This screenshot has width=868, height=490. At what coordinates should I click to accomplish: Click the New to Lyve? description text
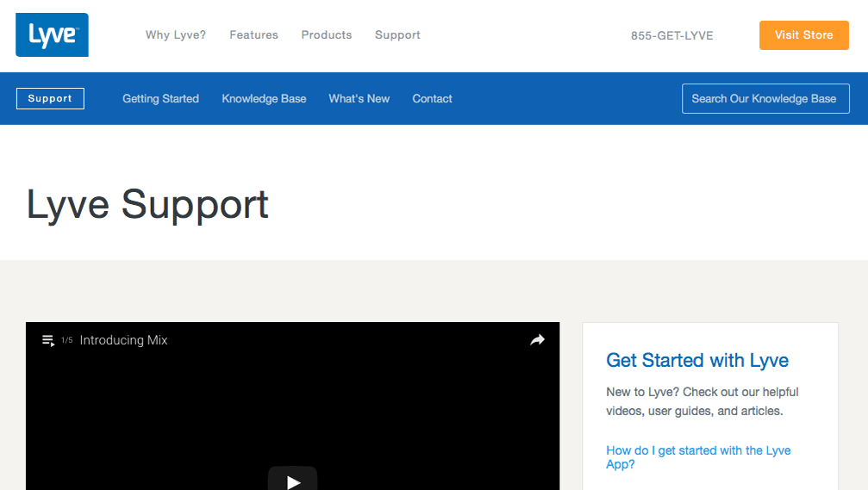[703, 401]
